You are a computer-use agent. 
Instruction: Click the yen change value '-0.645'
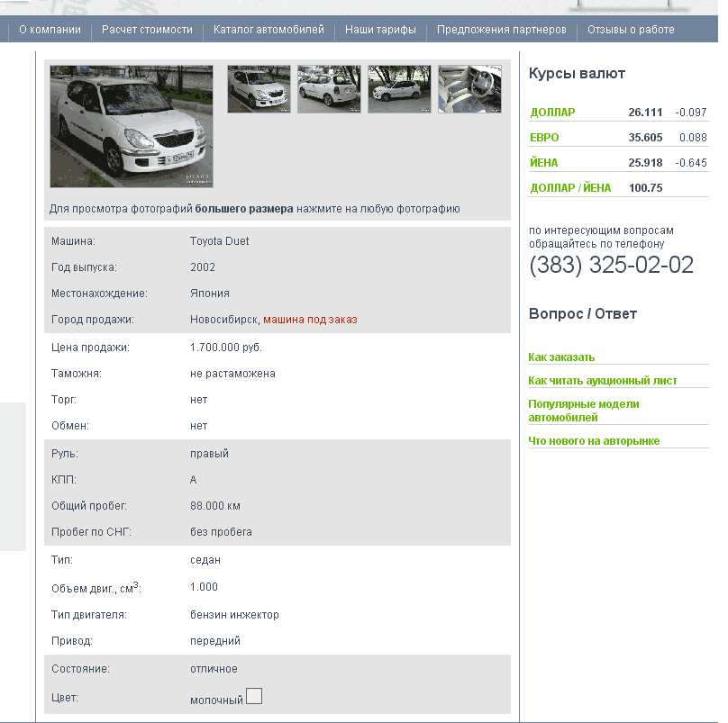click(691, 163)
